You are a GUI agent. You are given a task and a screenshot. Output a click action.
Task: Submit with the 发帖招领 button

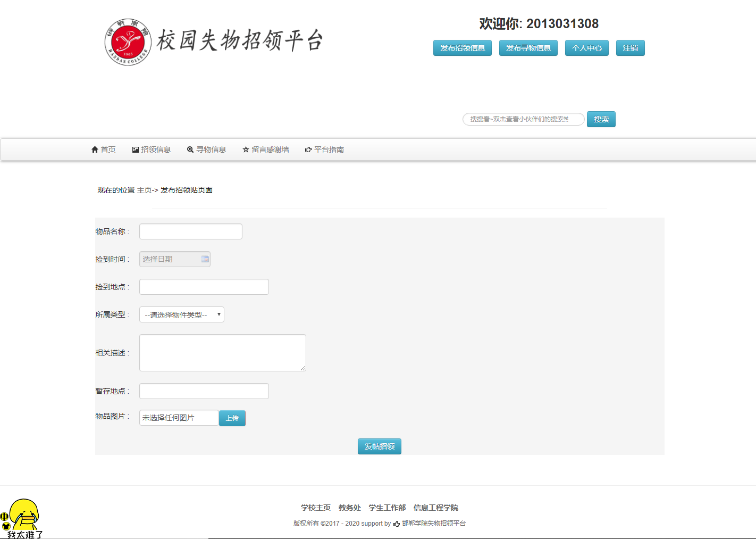coord(380,446)
